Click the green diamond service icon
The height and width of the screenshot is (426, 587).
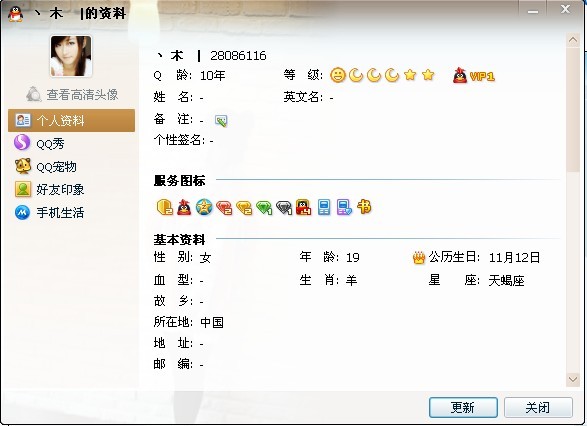tap(264, 207)
